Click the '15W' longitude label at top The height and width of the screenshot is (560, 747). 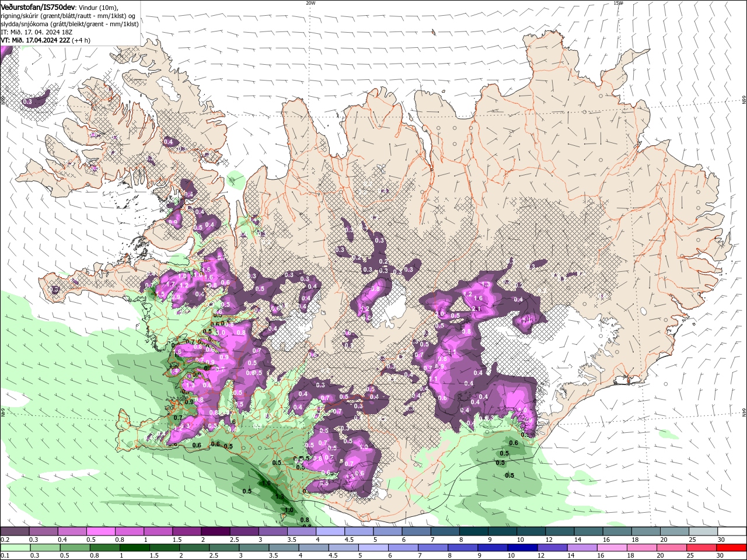tap(618, 3)
